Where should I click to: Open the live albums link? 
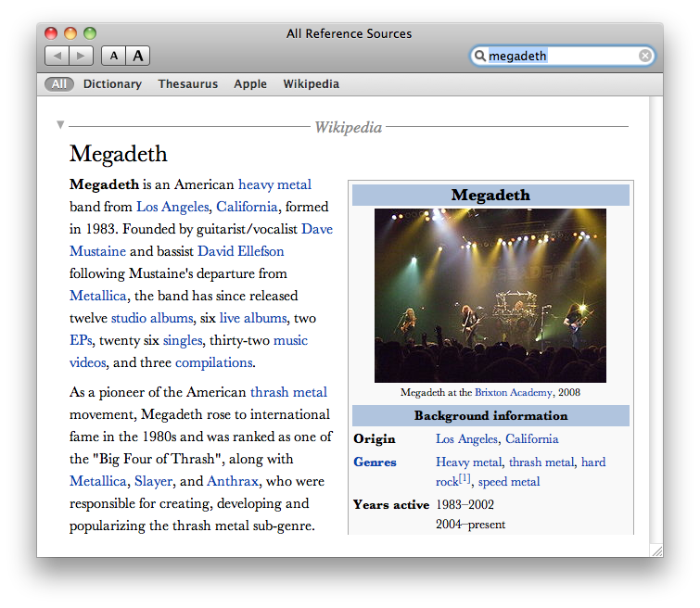coord(253,318)
